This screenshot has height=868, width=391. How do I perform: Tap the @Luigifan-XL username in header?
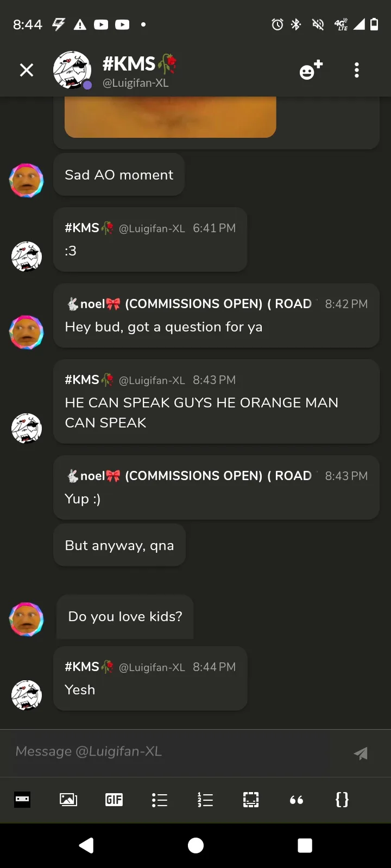tap(136, 83)
